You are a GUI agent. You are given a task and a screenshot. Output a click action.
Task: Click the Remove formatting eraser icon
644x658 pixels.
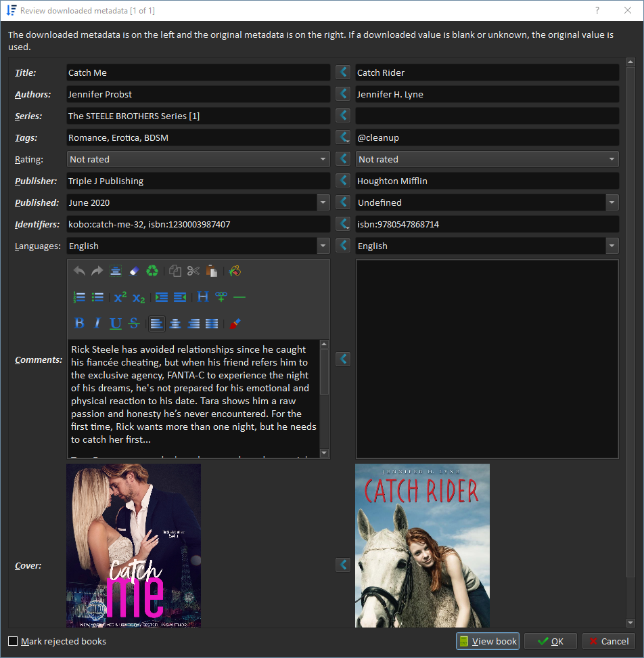pos(134,271)
